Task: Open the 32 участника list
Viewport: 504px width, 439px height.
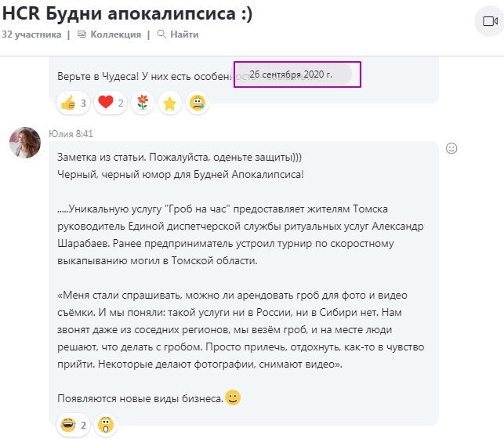Action: point(31,34)
